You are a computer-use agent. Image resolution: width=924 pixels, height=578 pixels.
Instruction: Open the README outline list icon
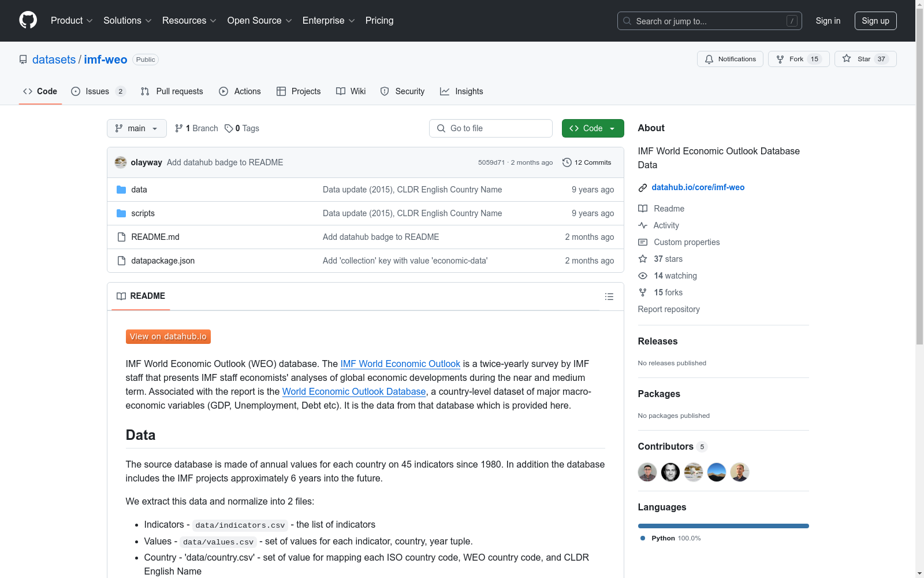(609, 297)
